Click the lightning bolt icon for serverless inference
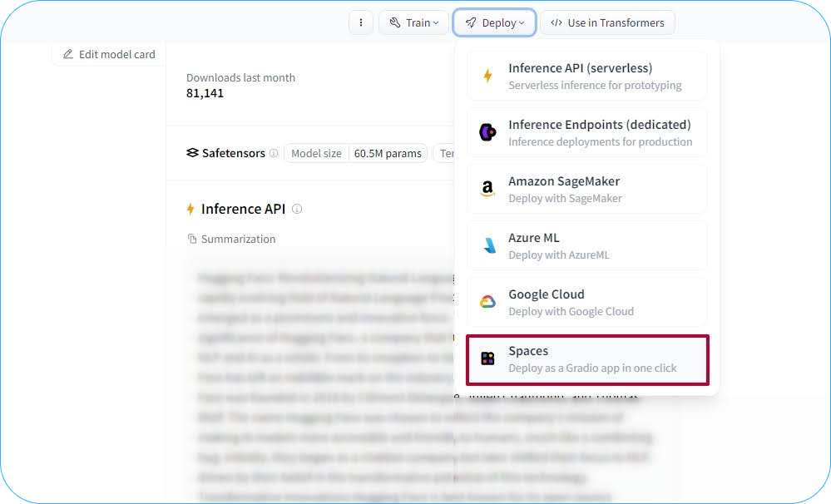Image resolution: width=831 pixels, height=504 pixels. (x=487, y=76)
